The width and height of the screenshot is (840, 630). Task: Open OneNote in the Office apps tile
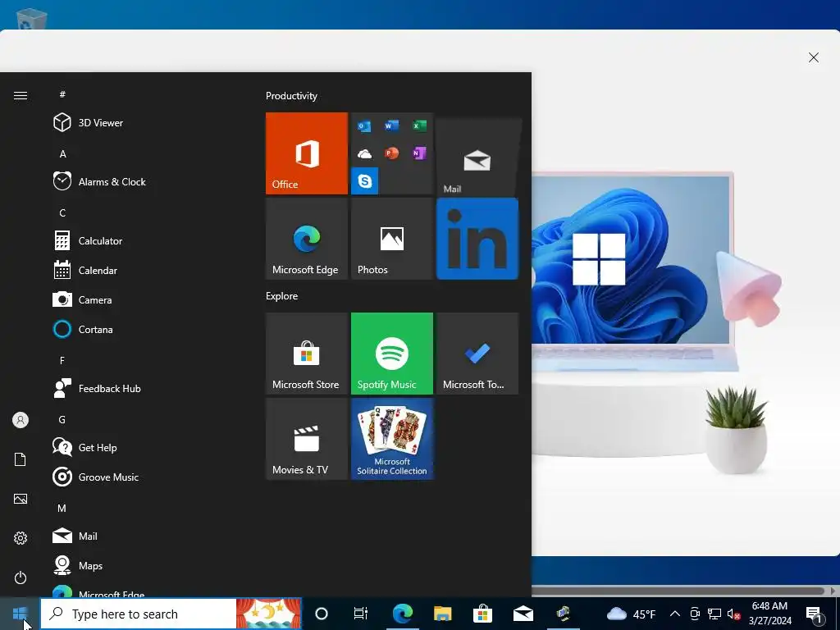tap(419, 153)
